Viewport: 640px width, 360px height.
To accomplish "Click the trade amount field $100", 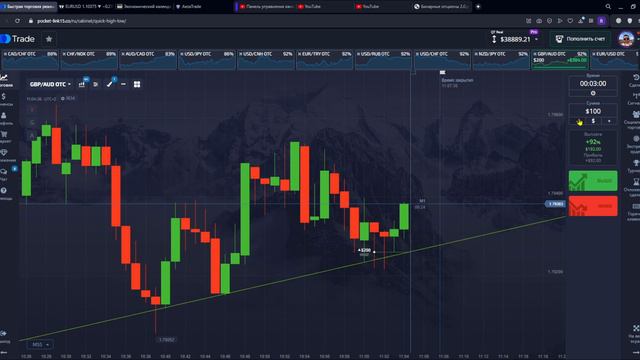I will pos(593,111).
